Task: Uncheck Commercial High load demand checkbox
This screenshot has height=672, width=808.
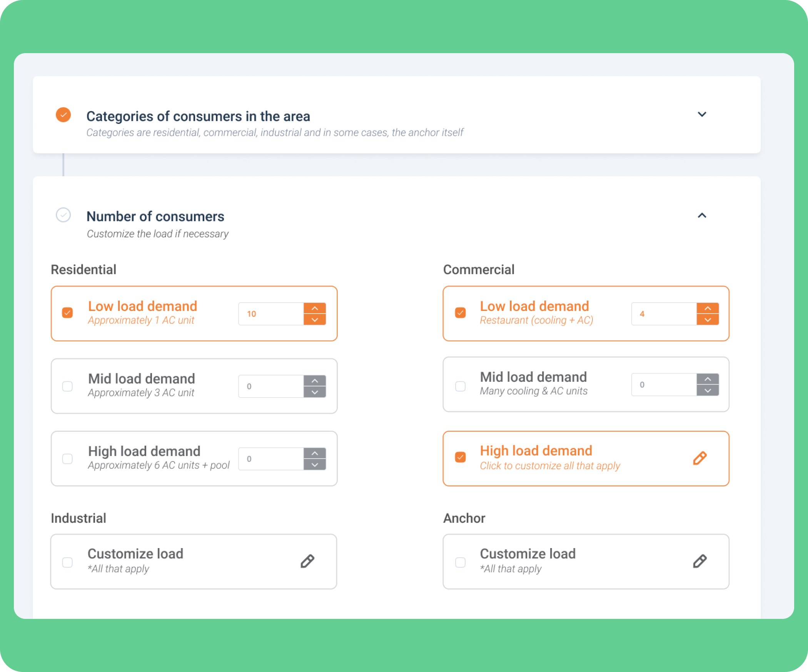Action: tap(460, 457)
